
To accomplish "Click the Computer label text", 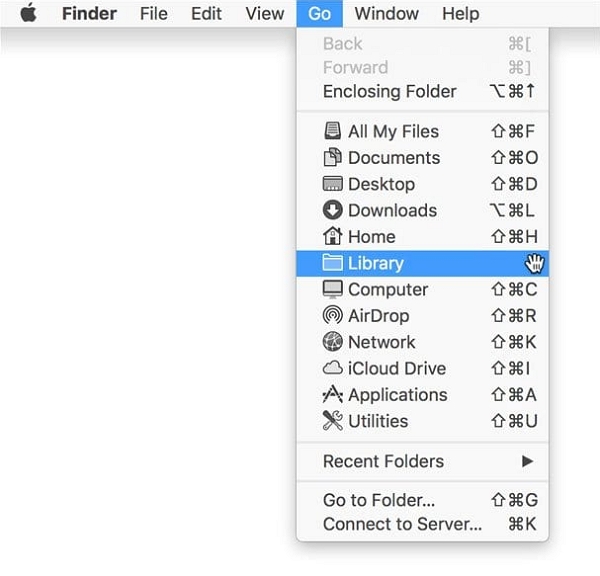I will pyautogui.click(x=388, y=290).
